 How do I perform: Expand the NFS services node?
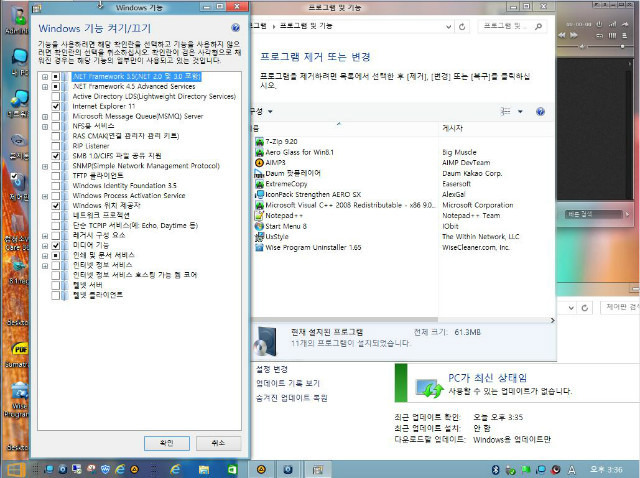click(x=45, y=127)
